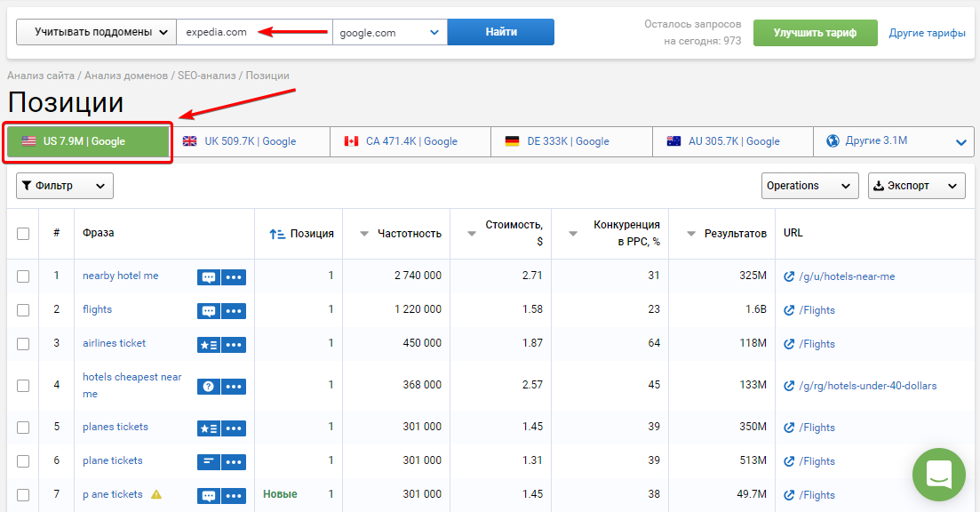Click the domain field containing expedia.com
The width and height of the screenshot is (980, 512).
254,32
